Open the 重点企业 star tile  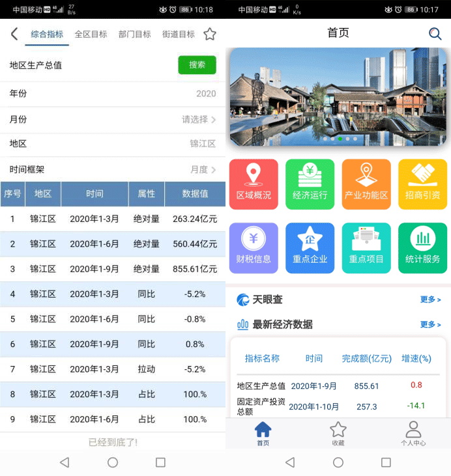310,248
